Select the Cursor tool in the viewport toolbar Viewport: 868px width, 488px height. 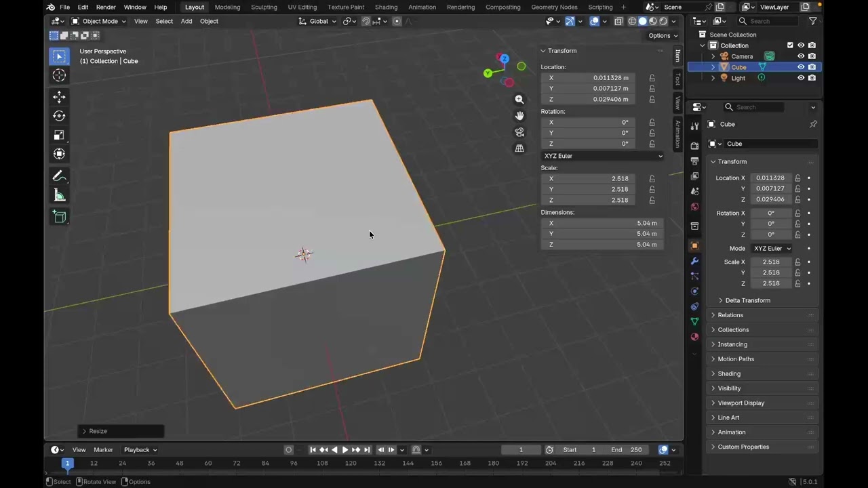[59, 75]
